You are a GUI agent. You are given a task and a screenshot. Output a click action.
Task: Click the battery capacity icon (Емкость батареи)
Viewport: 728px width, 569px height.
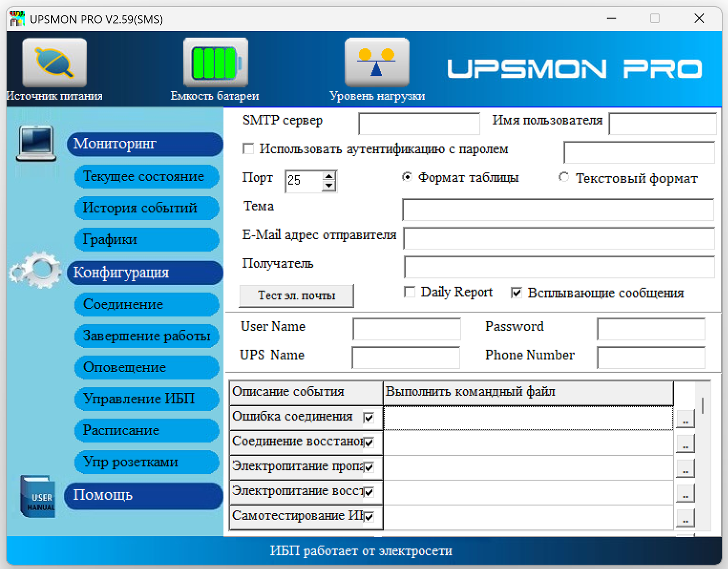pyautogui.click(x=215, y=63)
